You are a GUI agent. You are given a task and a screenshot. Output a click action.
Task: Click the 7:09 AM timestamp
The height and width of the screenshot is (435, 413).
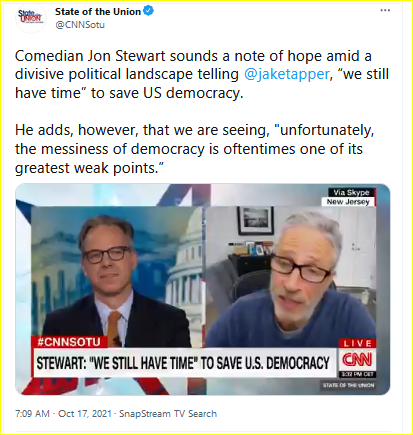(32, 414)
